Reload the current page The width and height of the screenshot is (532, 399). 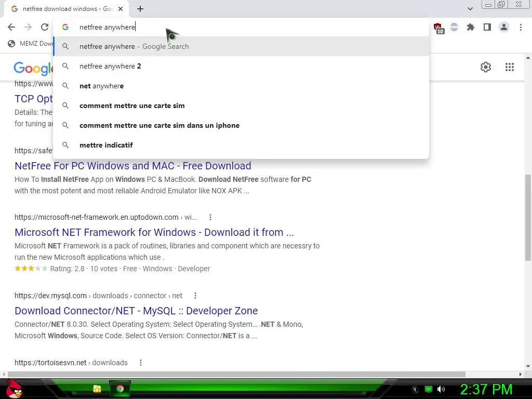click(45, 27)
